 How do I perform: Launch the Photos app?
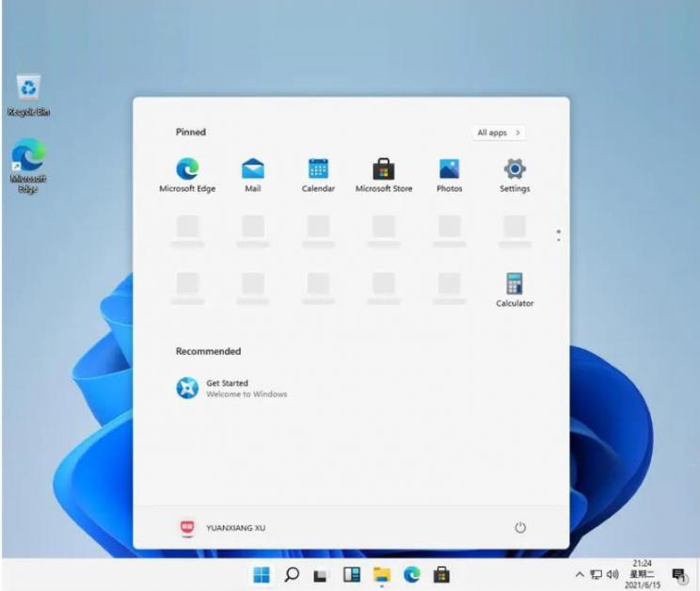449,175
